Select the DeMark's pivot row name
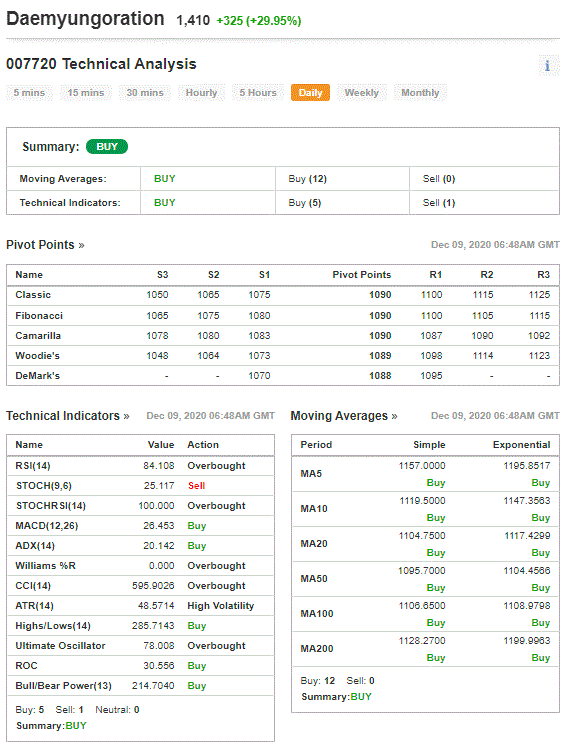This screenshot has width=565, height=749. (37, 376)
